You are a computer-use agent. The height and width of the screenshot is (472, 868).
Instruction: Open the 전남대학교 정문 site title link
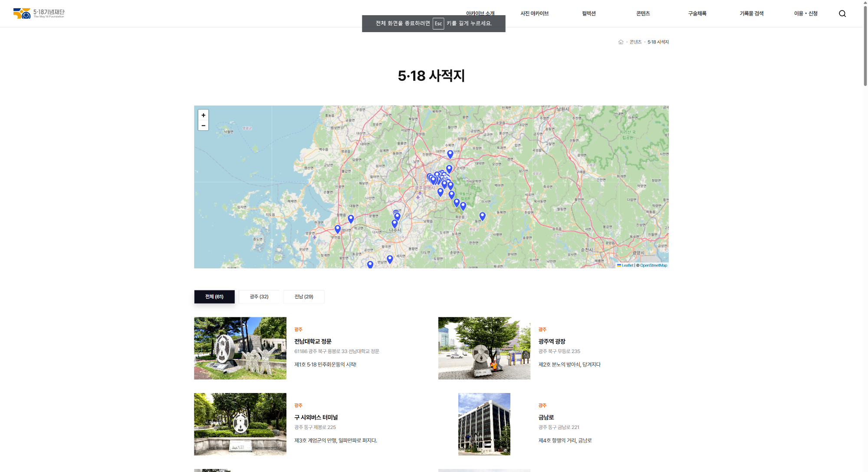(312, 341)
